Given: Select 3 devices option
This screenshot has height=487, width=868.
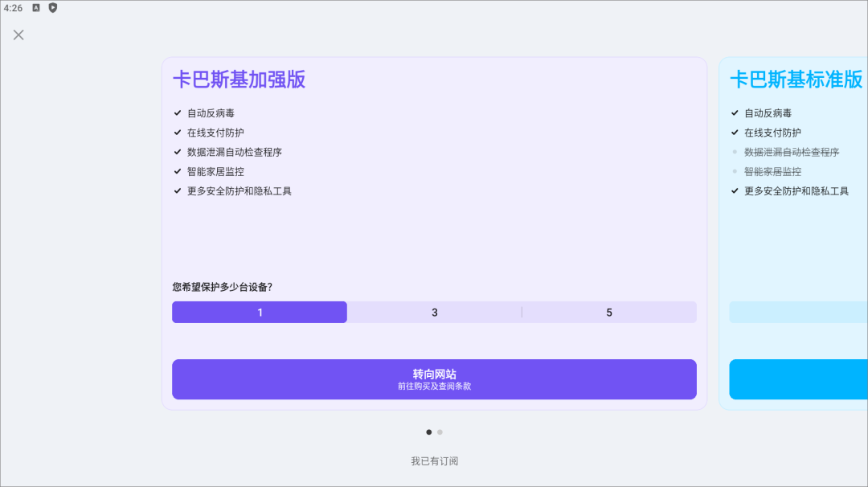Looking at the screenshot, I should tap(435, 312).
